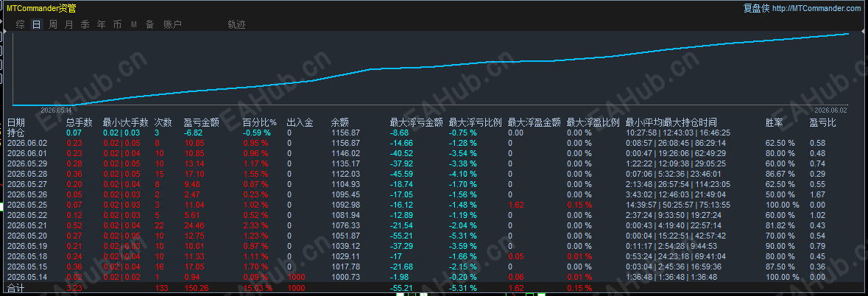Click the floating loss value -45.59
Image resolution: width=868 pixels, height=296 pixels.
401,174
